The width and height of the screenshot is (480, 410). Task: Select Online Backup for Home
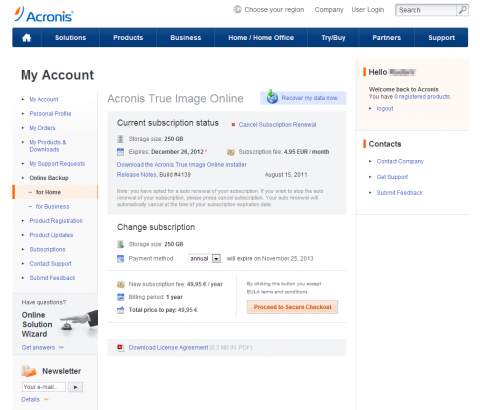pos(48,192)
